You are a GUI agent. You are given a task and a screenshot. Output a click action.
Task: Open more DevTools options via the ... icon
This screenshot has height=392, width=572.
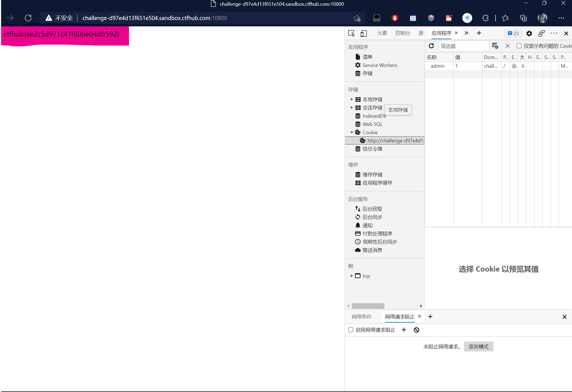pos(554,33)
